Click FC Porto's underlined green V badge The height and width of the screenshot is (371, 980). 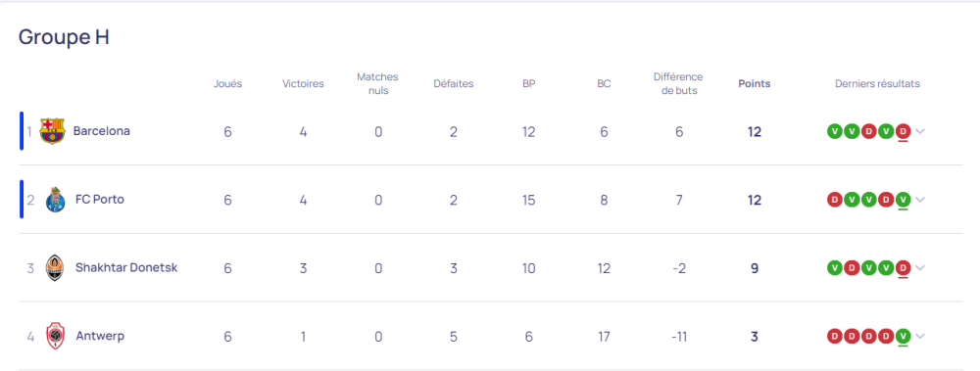[902, 200]
